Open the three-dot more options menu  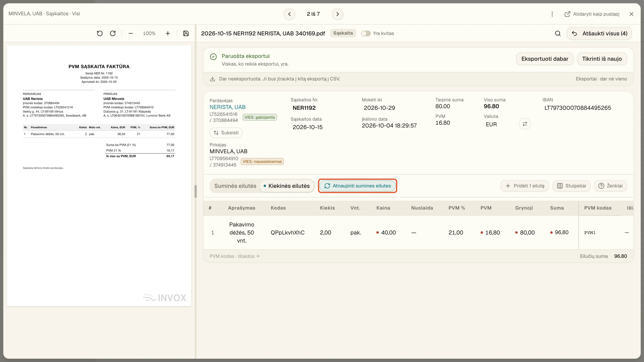click(552, 14)
